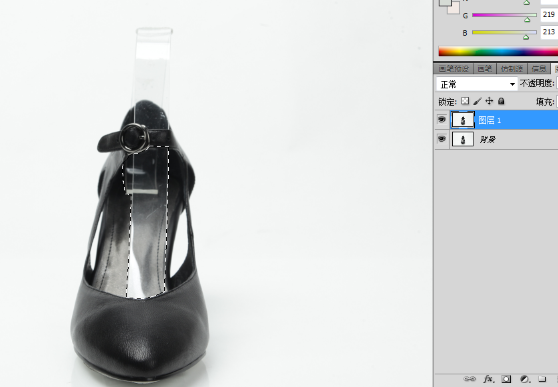Lock layer position icon
558x387 pixels.
coord(489,101)
